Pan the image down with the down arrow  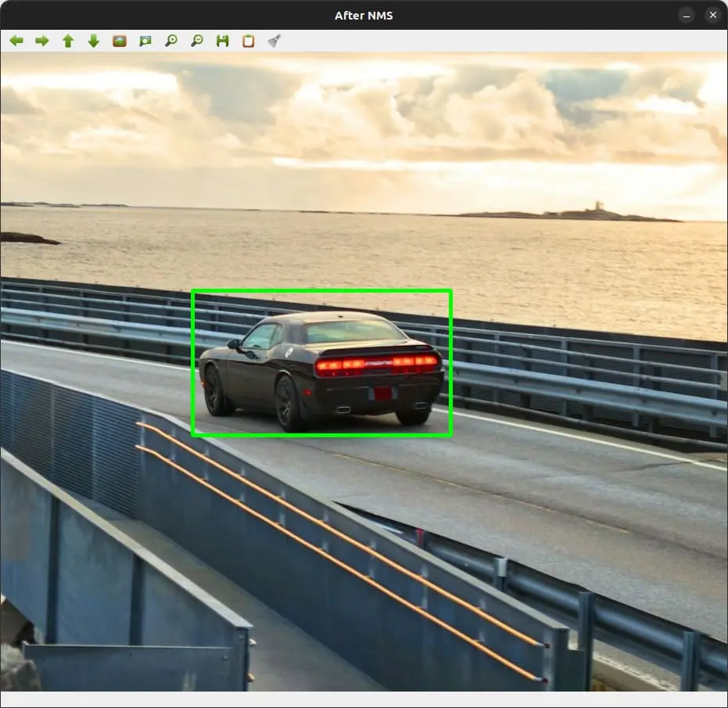point(94,41)
